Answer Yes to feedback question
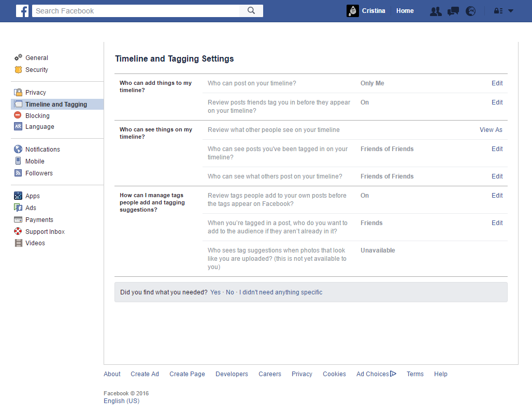 point(215,292)
